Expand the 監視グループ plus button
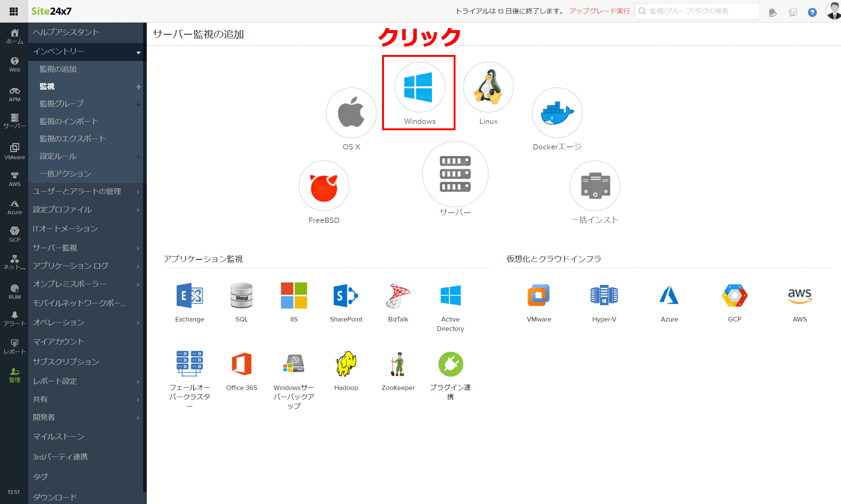This screenshot has height=504, width=841. [138, 104]
